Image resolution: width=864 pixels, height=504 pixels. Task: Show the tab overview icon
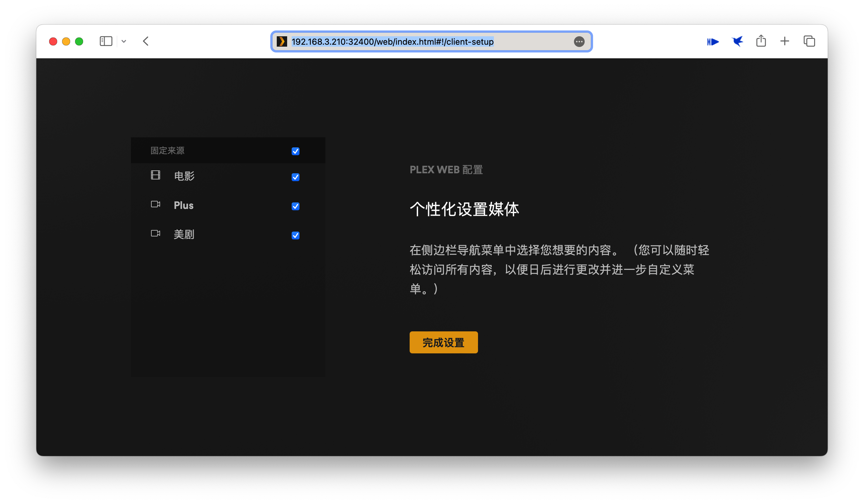click(x=809, y=41)
